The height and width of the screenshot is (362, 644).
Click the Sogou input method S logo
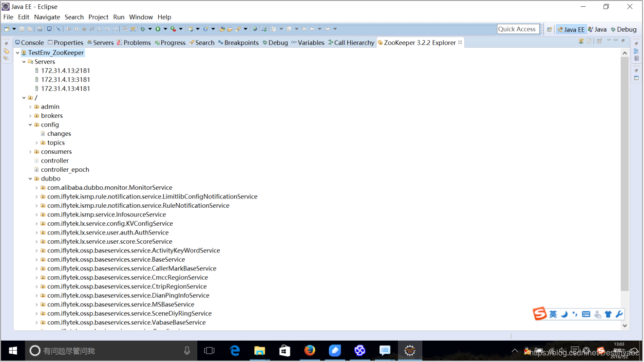point(540,314)
